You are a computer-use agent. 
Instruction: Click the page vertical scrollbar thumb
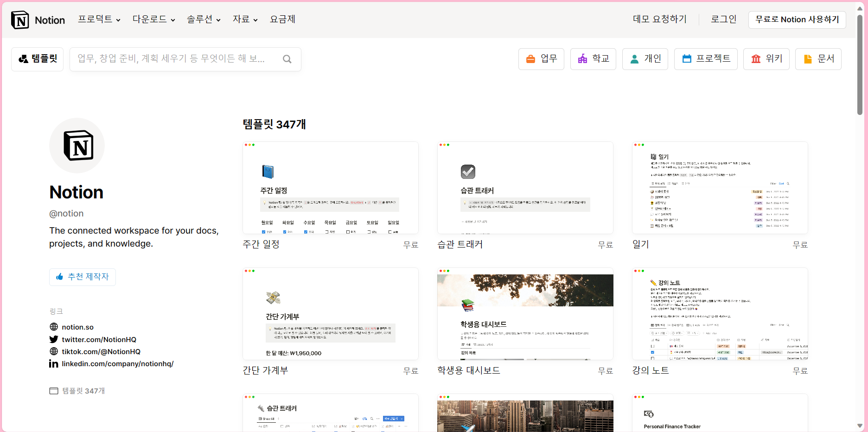pos(860,65)
